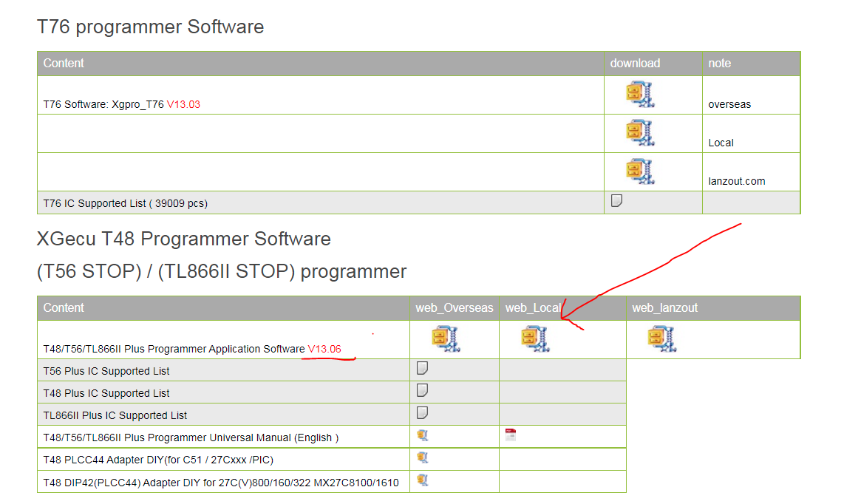The image size is (844, 504).
Task: Select 'T48 PLCC44 Adapter DIY' row text
Action: [158, 460]
